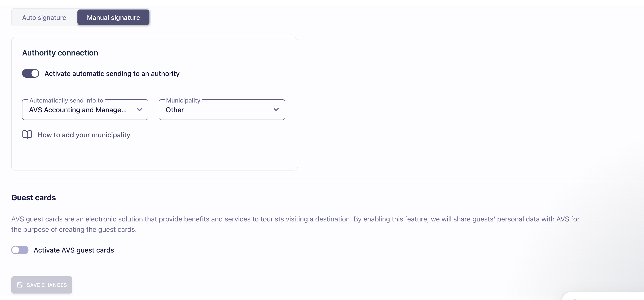Image resolution: width=644 pixels, height=300 pixels.
Task: Click the chevron arrow in Municipality field
Action: tap(276, 110)
